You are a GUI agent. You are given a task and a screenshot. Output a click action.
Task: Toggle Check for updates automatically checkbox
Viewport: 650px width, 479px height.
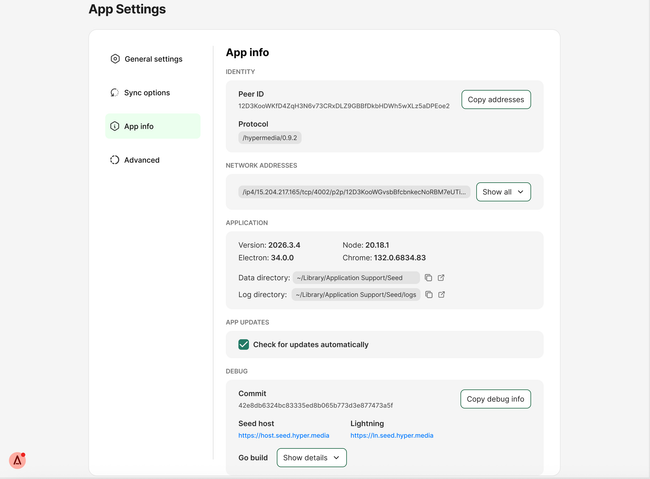point(244,344)
